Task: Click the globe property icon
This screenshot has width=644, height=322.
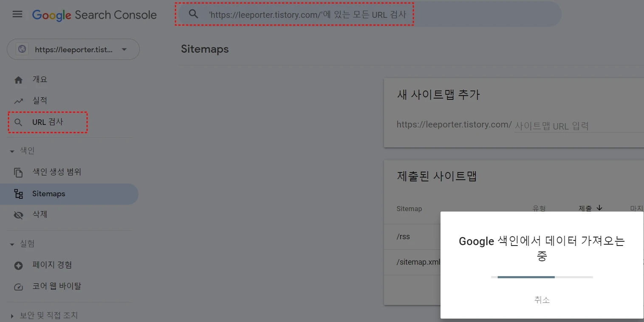Action: click(x=22, y=49)
